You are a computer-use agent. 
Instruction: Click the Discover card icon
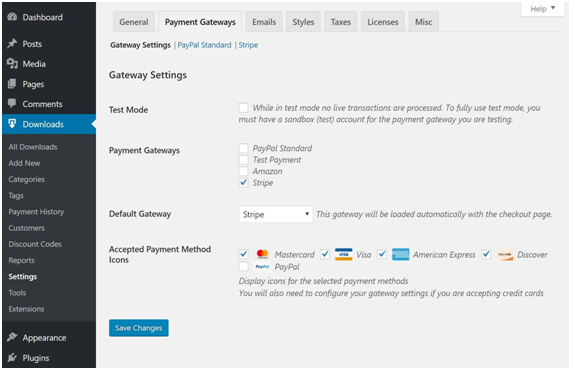505,254
